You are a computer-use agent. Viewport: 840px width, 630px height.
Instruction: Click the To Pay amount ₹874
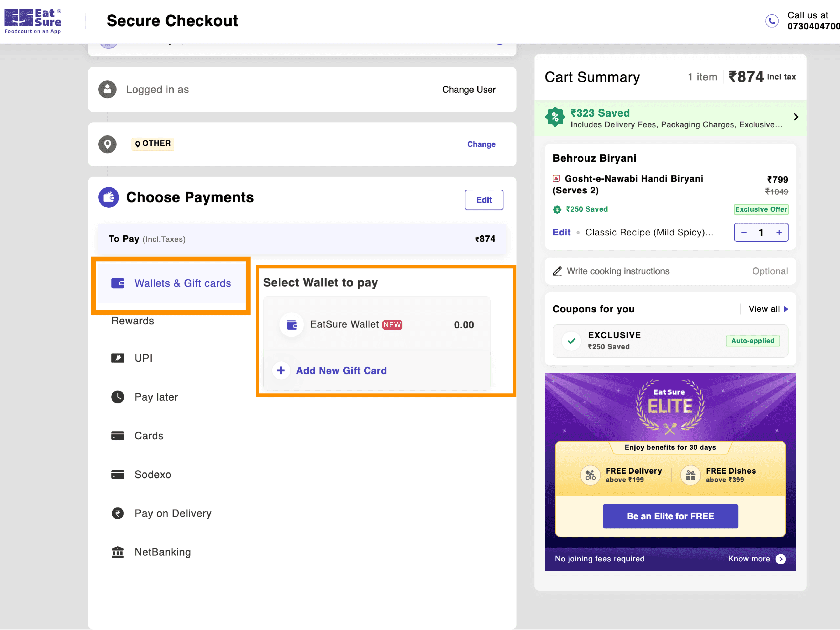485,239
